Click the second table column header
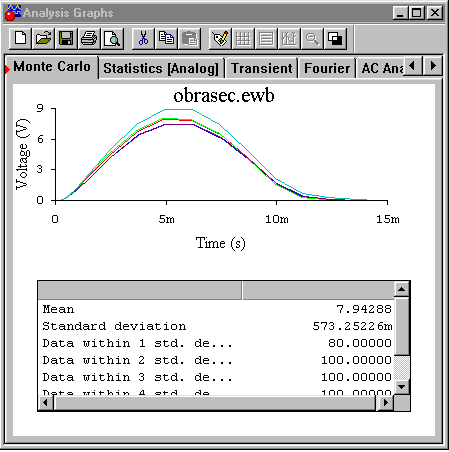Screen dimensions: 449x452 (318, 290)
